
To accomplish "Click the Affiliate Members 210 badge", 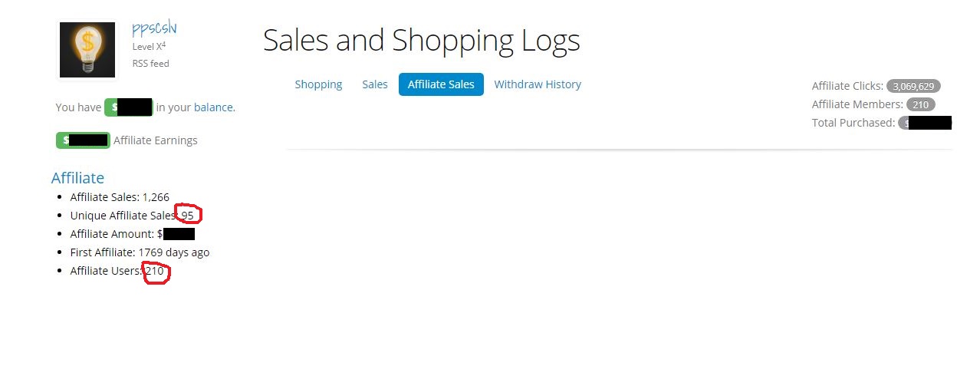I will (920, 104).
